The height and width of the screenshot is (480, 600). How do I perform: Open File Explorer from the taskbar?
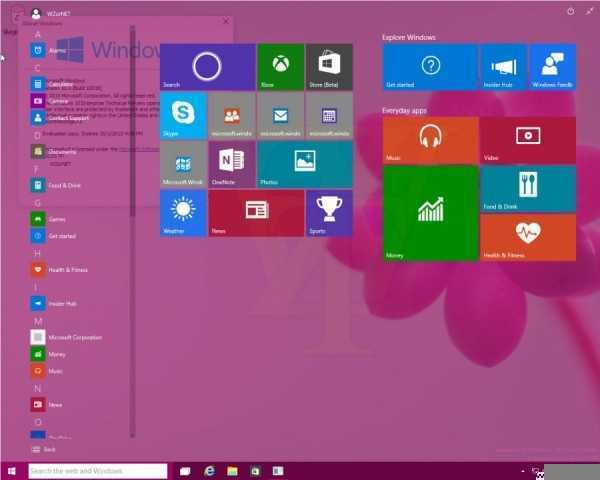(x=232, y=471)
